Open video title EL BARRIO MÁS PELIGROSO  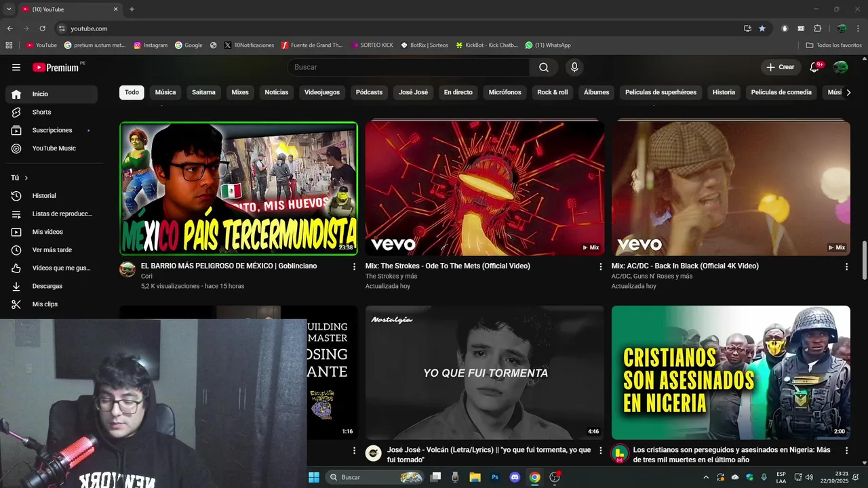click(229, 266)
